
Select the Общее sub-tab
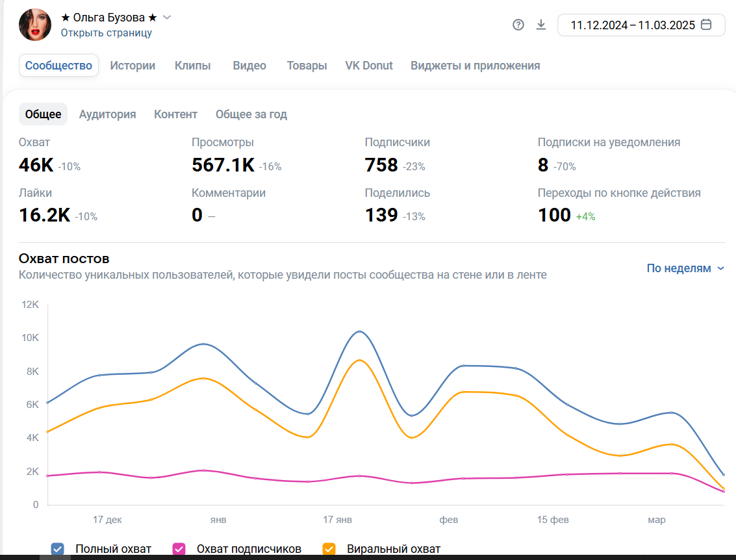43,114
